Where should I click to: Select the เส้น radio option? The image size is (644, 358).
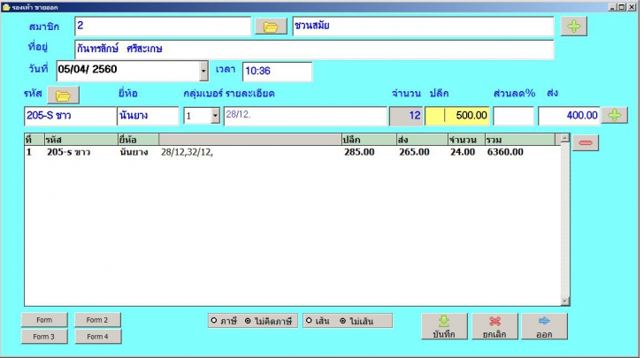pyautogui.click(x=318, y=321)
